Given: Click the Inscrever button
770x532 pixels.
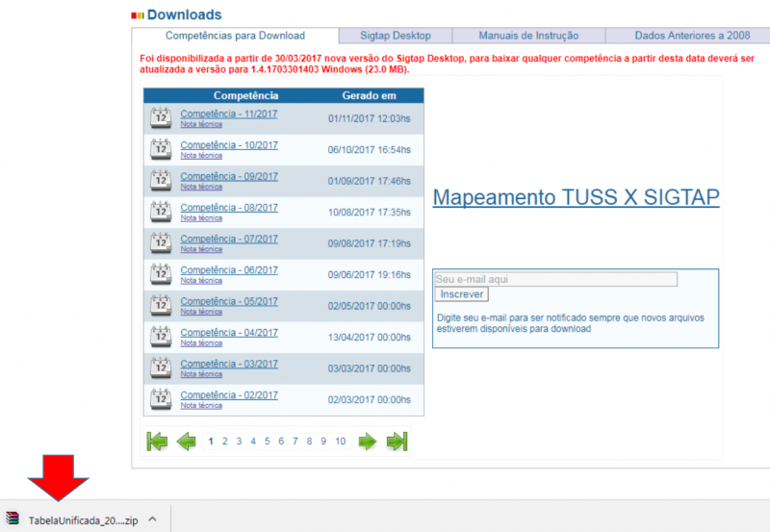Looking at the screenshot, I should [x=462, y=294].
